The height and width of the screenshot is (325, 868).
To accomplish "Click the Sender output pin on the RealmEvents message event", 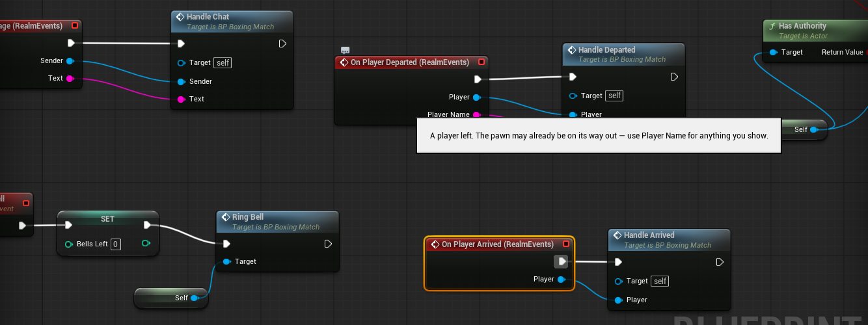I will [x=70, y=61].
